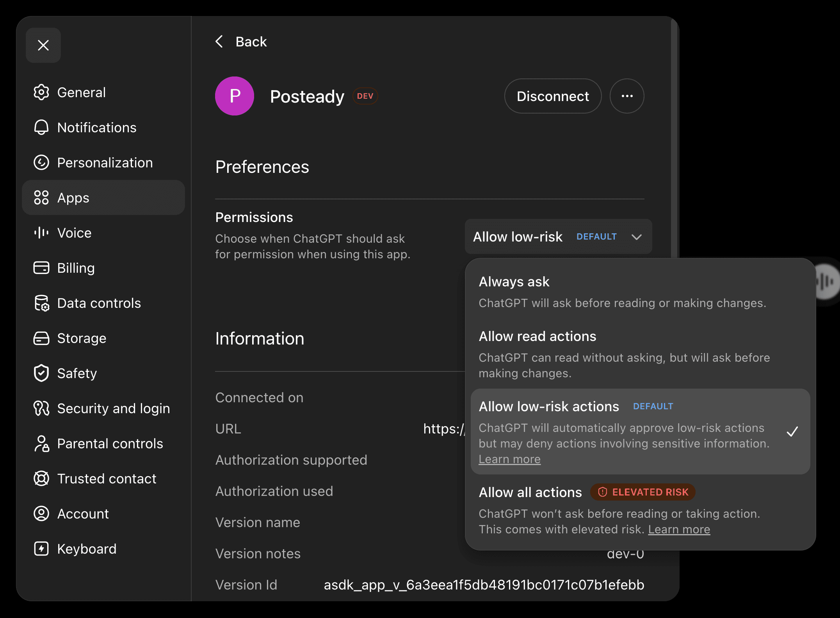Open the three-dots more options button
This screenshot has width=840, height=618.
[x=627, y=96]
